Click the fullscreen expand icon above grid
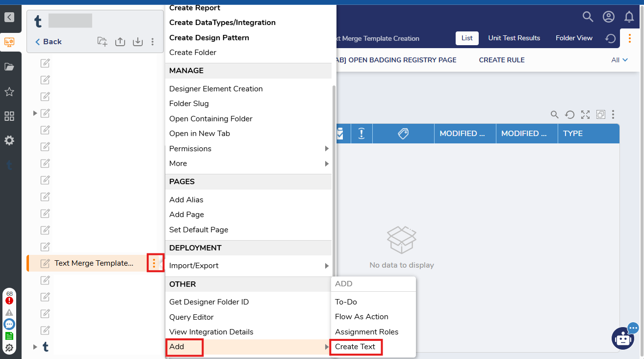 coord(585,114)
